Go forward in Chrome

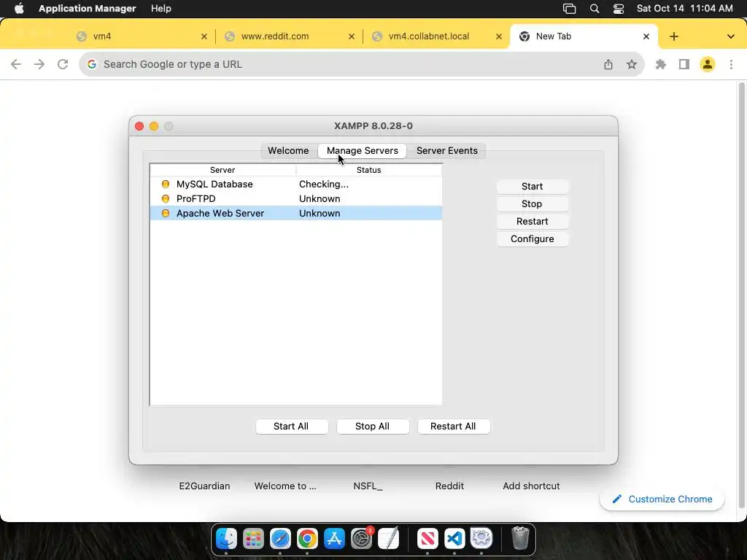click(39, 64)
